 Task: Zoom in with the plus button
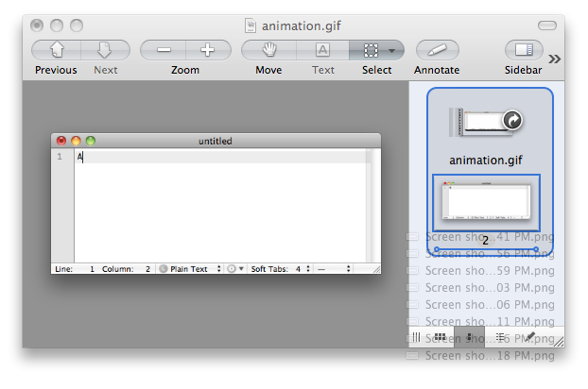click(x=208, y=50)
